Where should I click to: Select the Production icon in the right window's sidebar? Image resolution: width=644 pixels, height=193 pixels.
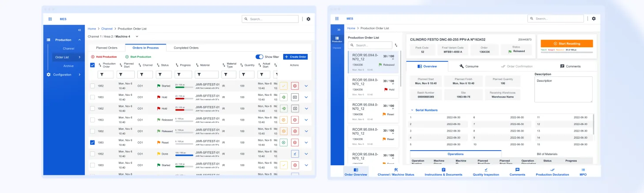pos(337,39)
